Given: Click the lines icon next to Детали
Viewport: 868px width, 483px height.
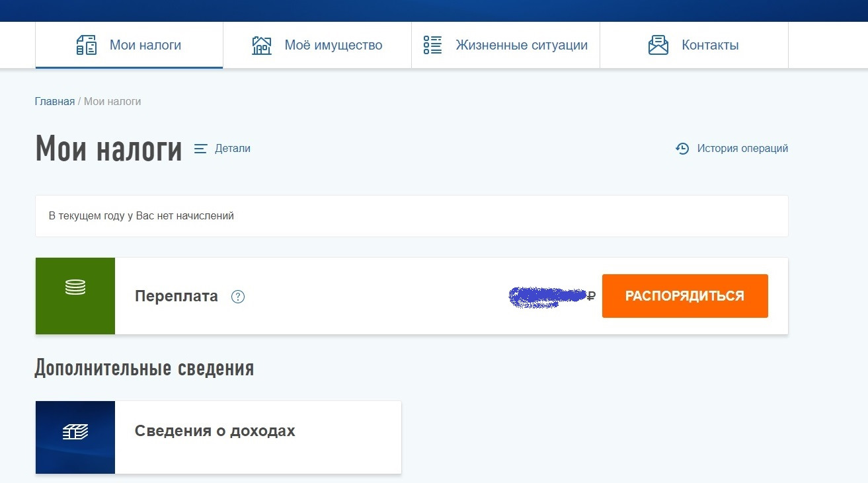Looking at the screenshot, I should click(x=201, y=149).
